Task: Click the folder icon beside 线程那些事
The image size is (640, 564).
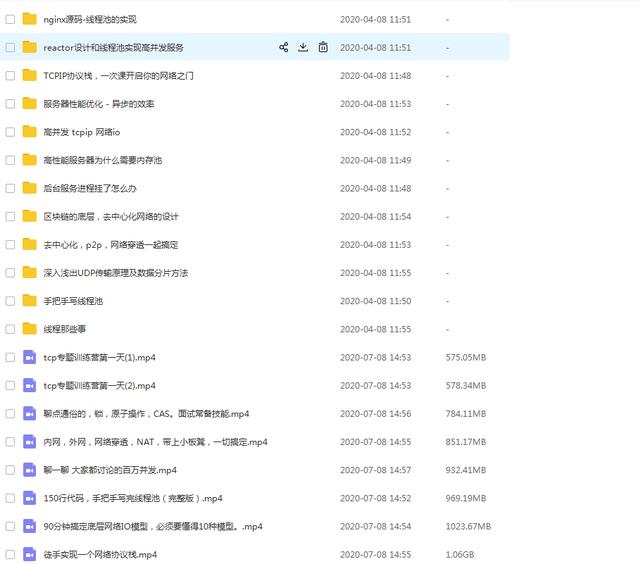Action: 29,329
